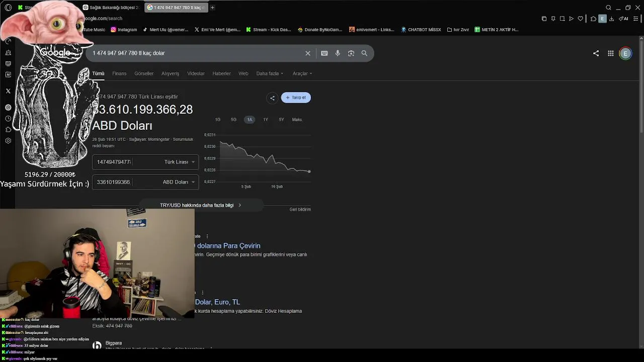This screenshot has width=644, height=362.
Task: Open the Finans search filter
Action: 119,73
